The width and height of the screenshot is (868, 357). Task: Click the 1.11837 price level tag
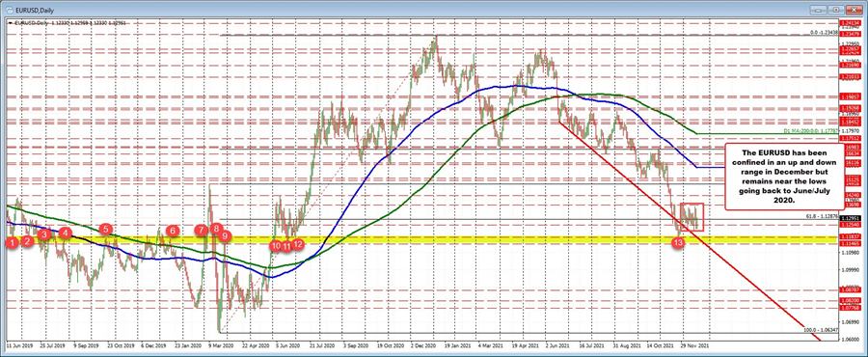(850, 237)
